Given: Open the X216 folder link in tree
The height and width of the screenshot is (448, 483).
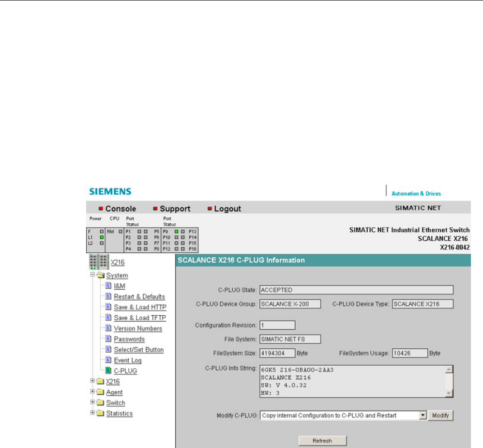Looking at the screenshot, I should pos(113,382).
